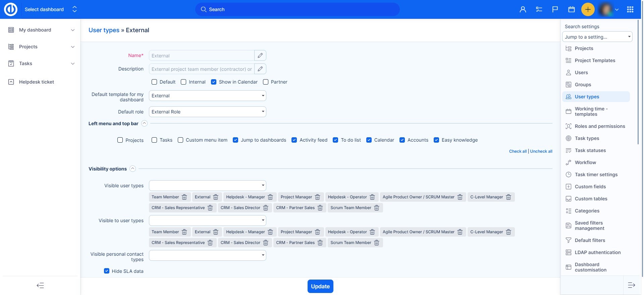Open the Jump to a setting dropdown

[x=597, y=37]
